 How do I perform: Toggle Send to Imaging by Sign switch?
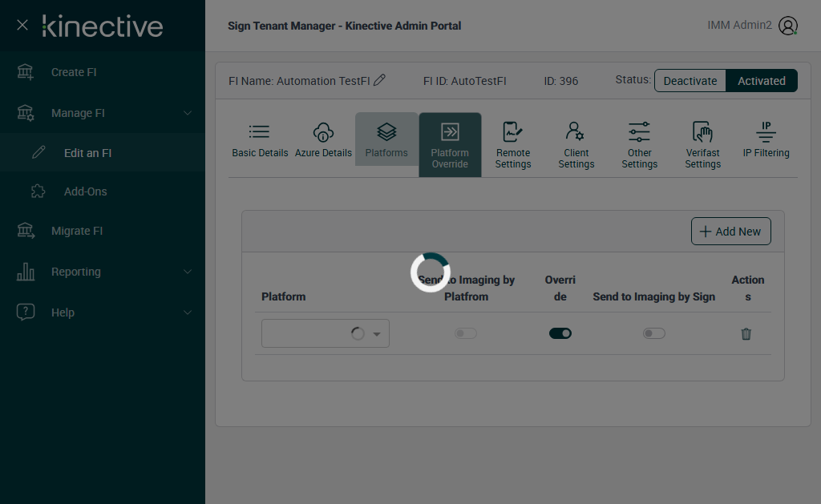pos(654,333)
